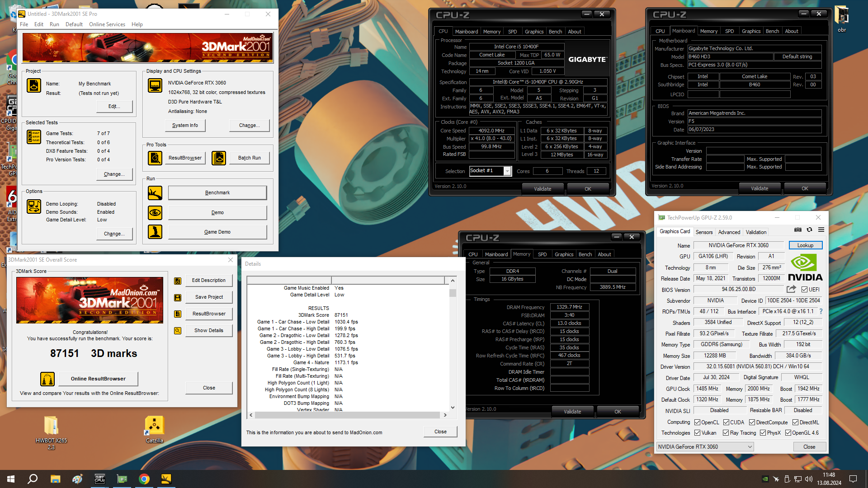Click the ResultBrowser icon in Overall Score window

178,314
